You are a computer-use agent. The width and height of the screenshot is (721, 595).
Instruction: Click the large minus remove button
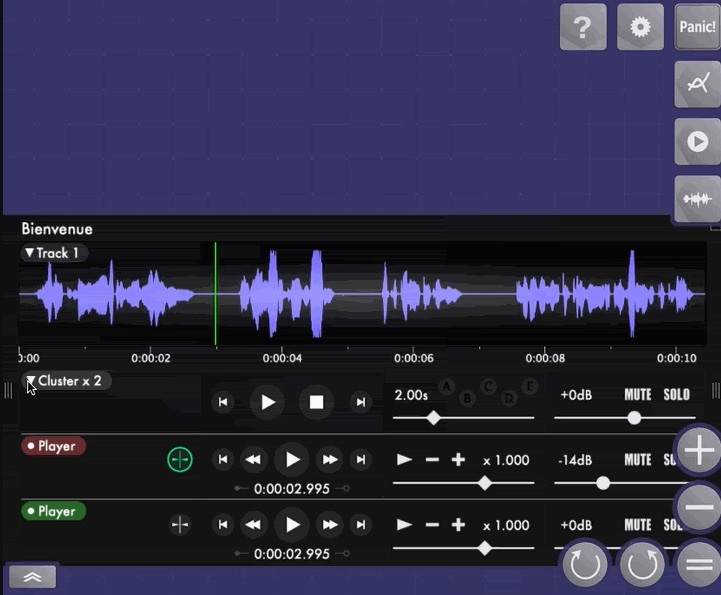[699, 507]
